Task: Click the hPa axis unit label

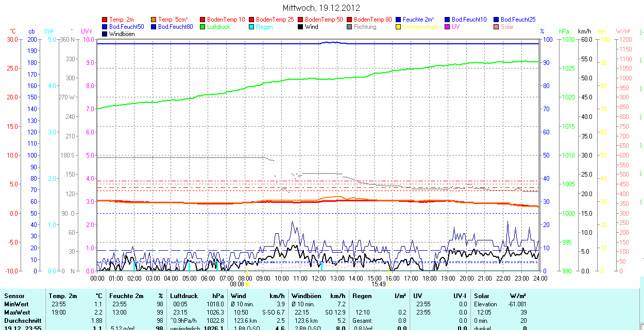Action: 565,31
